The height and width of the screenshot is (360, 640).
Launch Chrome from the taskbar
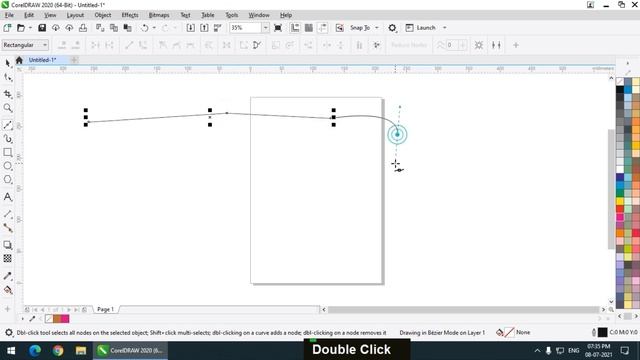58,351
